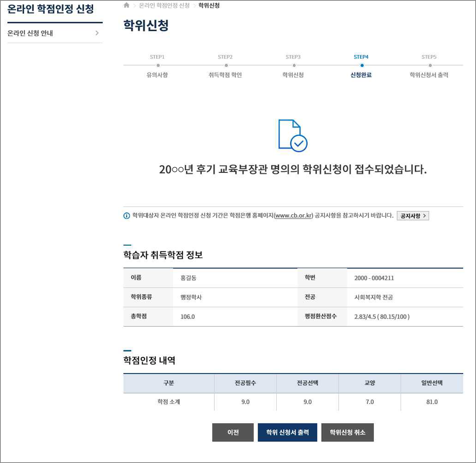
Task: Go to STEP3 학위신청 step
Action: (293, 66)
